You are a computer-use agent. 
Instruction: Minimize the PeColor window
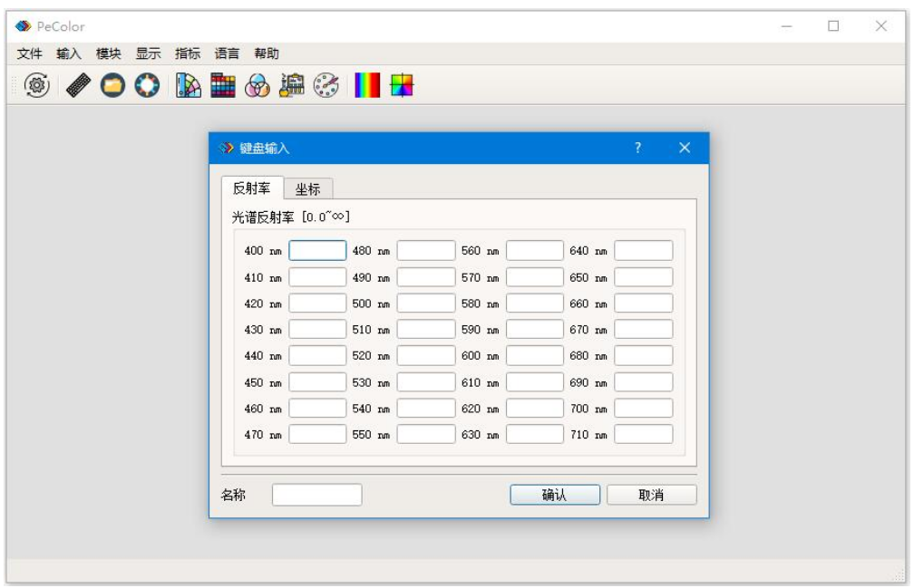787,26
